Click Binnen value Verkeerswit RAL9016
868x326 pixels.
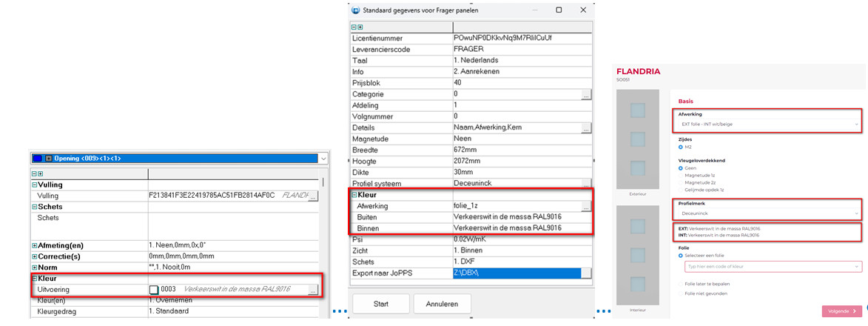[522, 228]
